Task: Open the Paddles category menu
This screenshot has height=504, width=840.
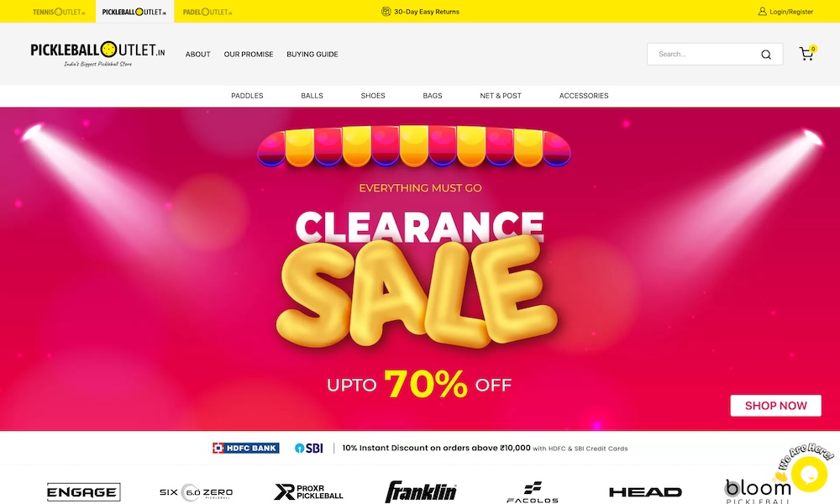Action: (247, 96)
